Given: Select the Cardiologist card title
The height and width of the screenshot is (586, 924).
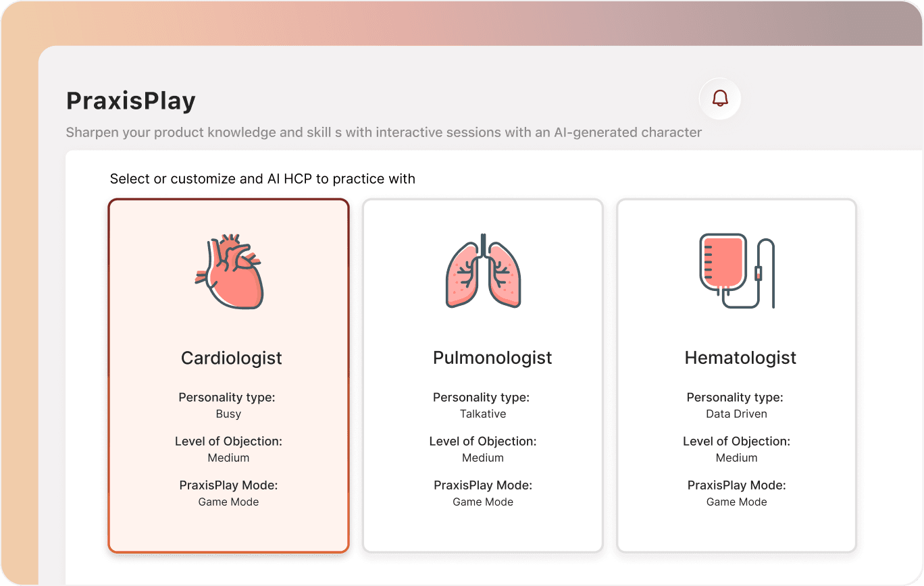Looking at the screenshot, I should (232, 358).
